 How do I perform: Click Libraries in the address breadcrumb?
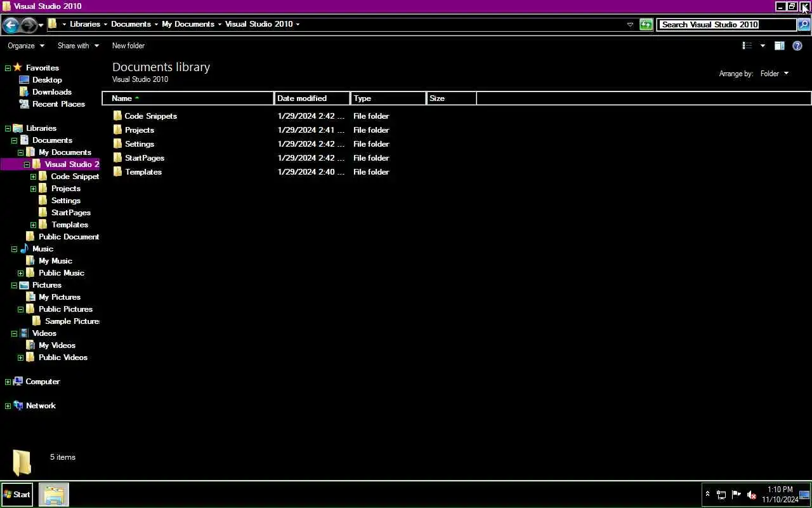[x=85, y=24]
